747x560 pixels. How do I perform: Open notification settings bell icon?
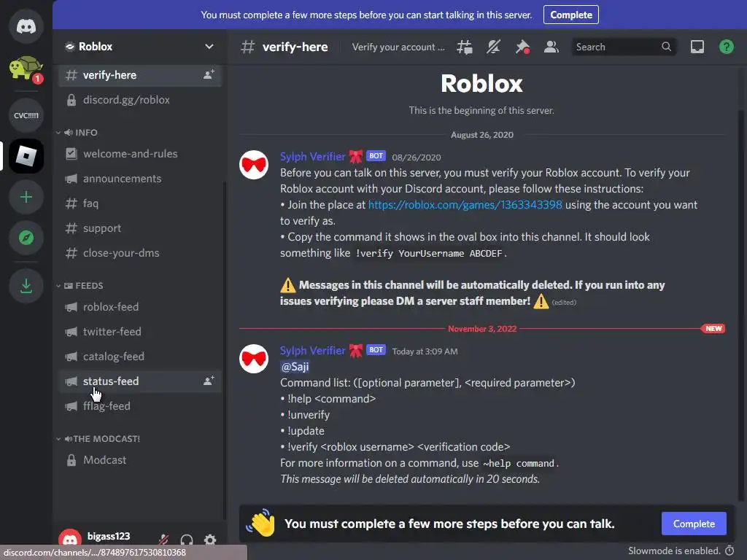(x=494, y=47)
